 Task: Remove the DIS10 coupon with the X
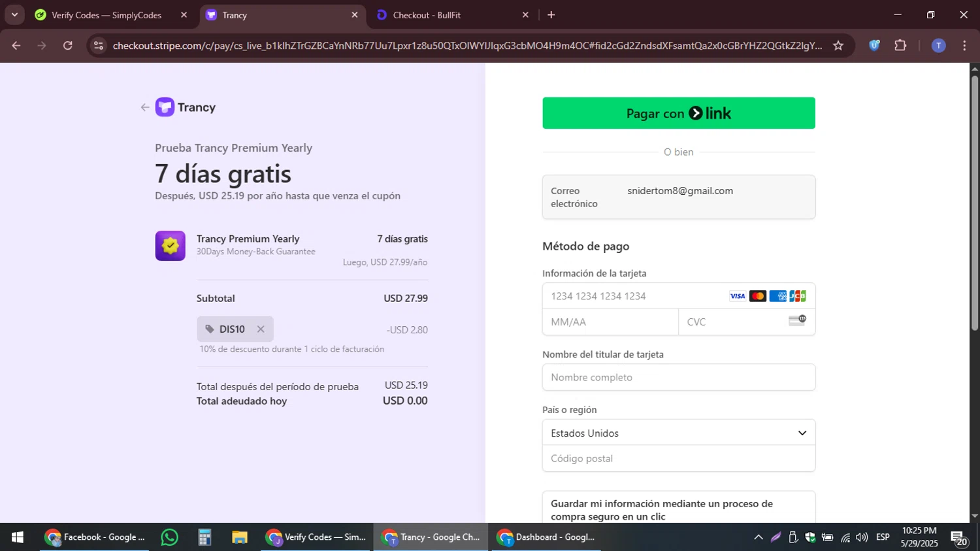point(261,329)
